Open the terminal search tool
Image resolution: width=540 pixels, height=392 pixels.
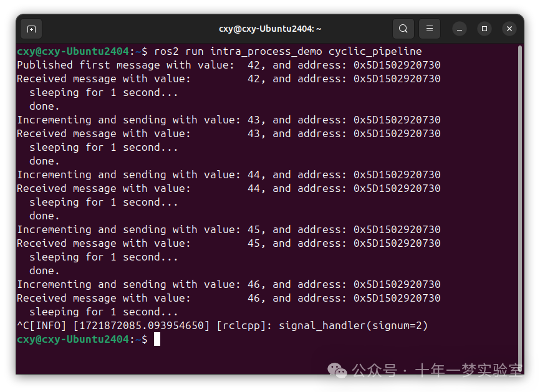(x=403, y=29)
